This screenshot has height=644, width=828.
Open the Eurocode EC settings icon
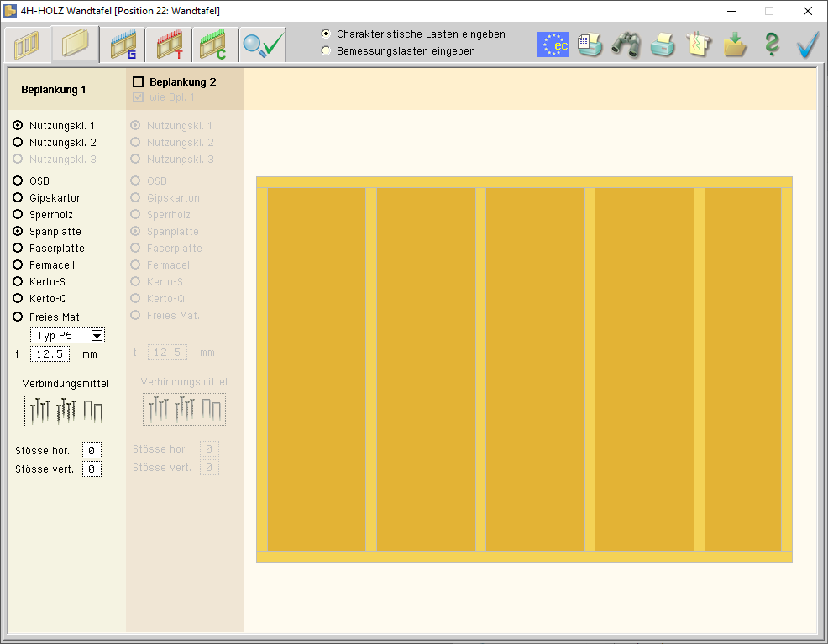coord(553,45)
